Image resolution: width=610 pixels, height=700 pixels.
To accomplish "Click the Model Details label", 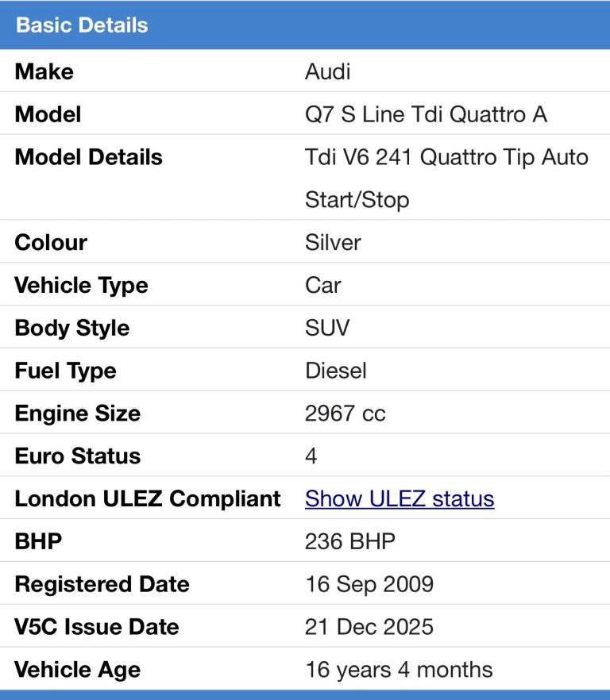I will [x=88, y=157].
